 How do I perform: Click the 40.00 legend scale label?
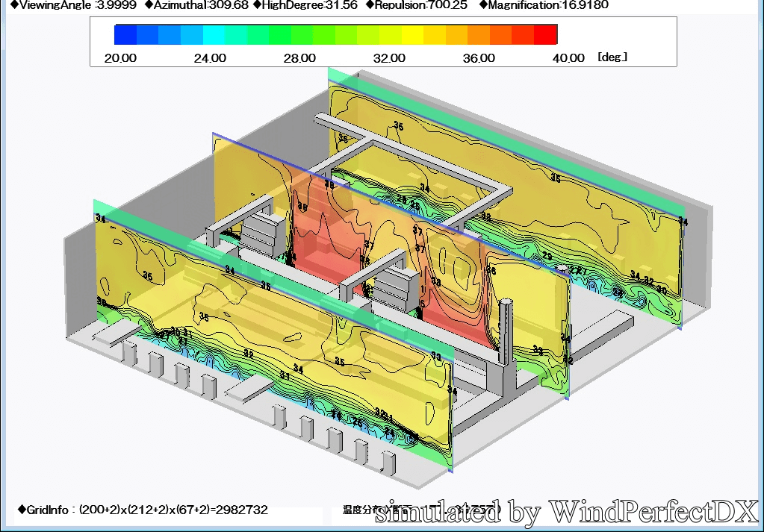[x=568, y=58]
